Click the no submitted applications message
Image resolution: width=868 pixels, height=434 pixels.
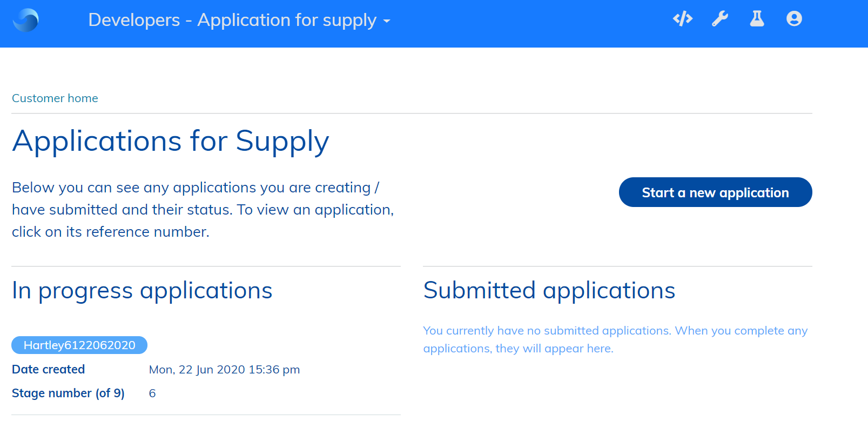[x=615, y=339]
